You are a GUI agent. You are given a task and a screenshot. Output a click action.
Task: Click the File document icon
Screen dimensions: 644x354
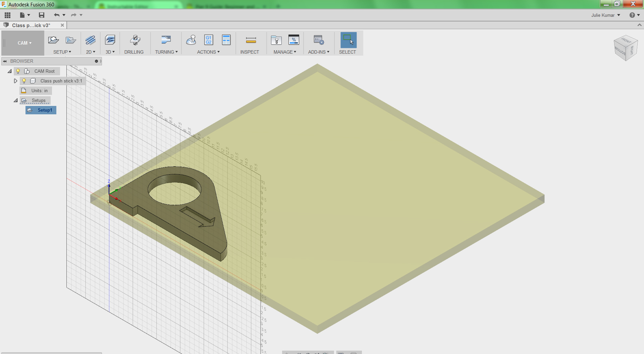coord(22,15)
